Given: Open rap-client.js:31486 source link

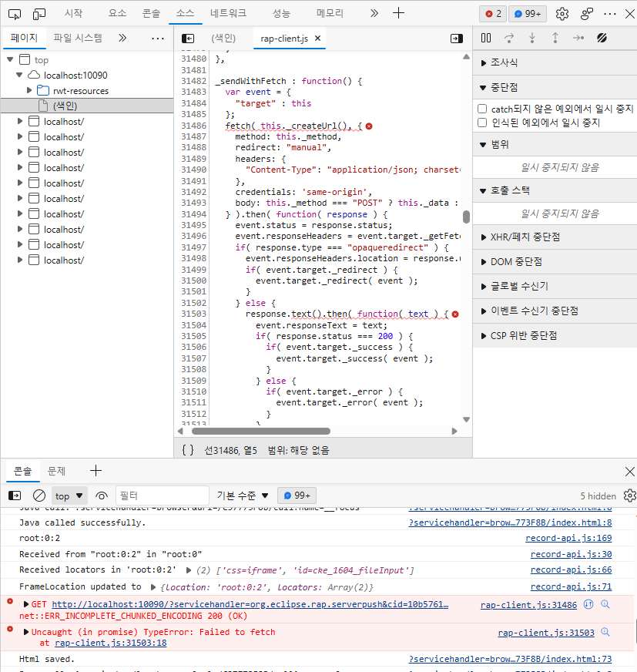Looking at the screenshot, I should pos(528,605).
